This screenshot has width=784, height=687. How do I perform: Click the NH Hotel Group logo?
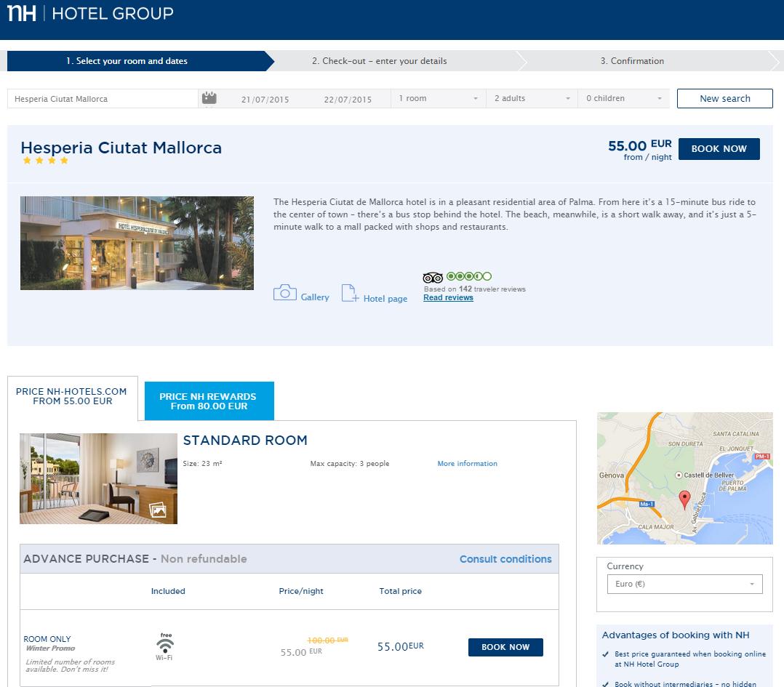[x=90, y=13]
